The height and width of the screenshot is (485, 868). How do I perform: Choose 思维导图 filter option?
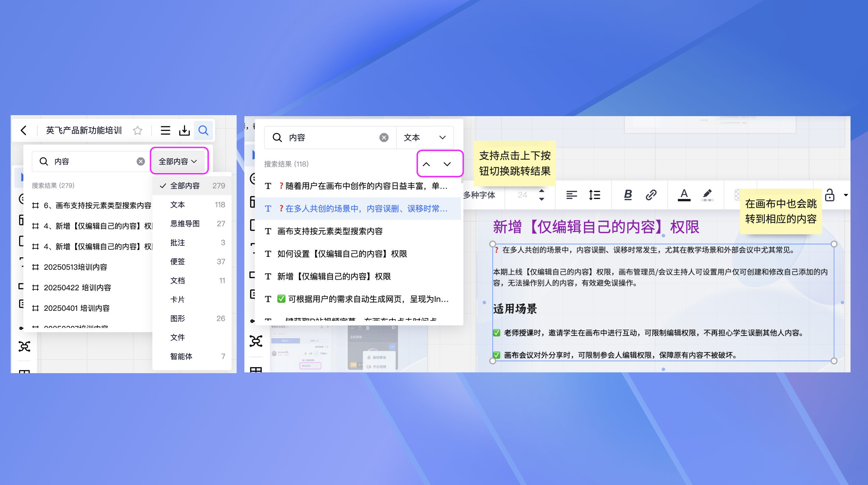[192, 223]
